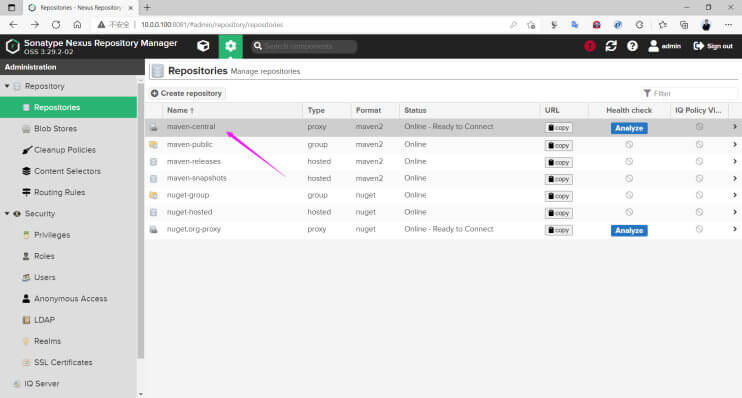Viewport: 742px width, 398px height.
Task: Open the Help question mark icon
Action: coord(632,46)
